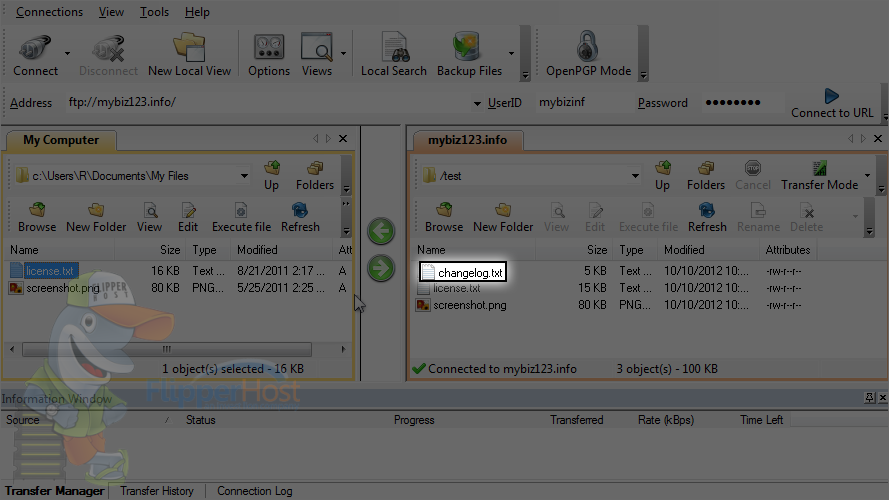The image size is (889, 500).
Task: Close the My Computer pane
Action: point(343,138)
